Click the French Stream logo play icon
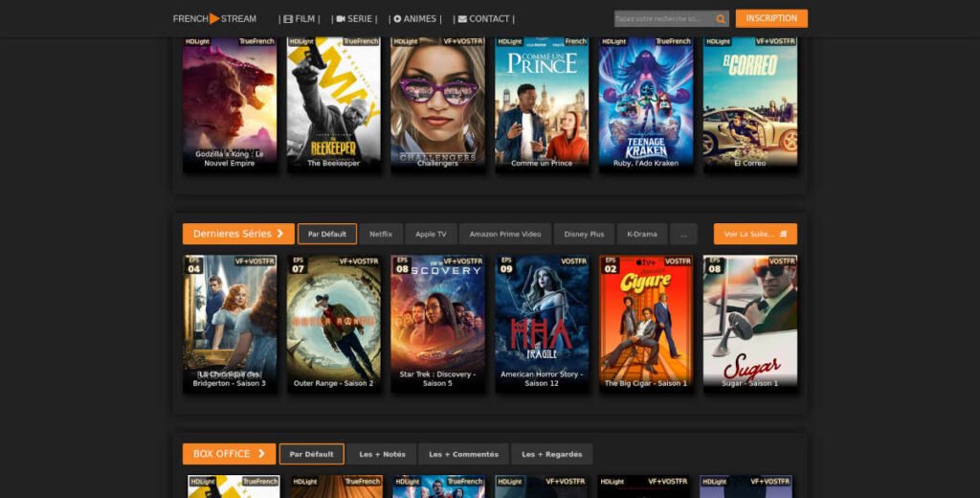This screenshot has width=980, height=498. (214, 19)
